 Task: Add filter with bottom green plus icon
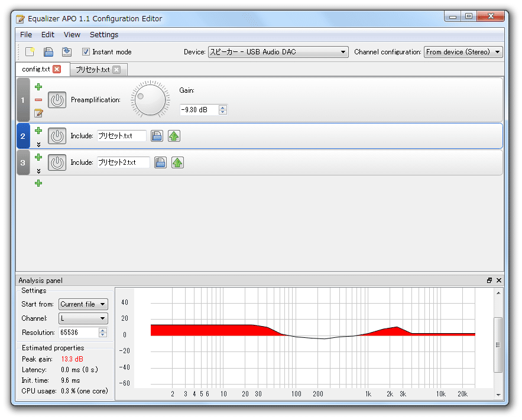click(38, 183)
